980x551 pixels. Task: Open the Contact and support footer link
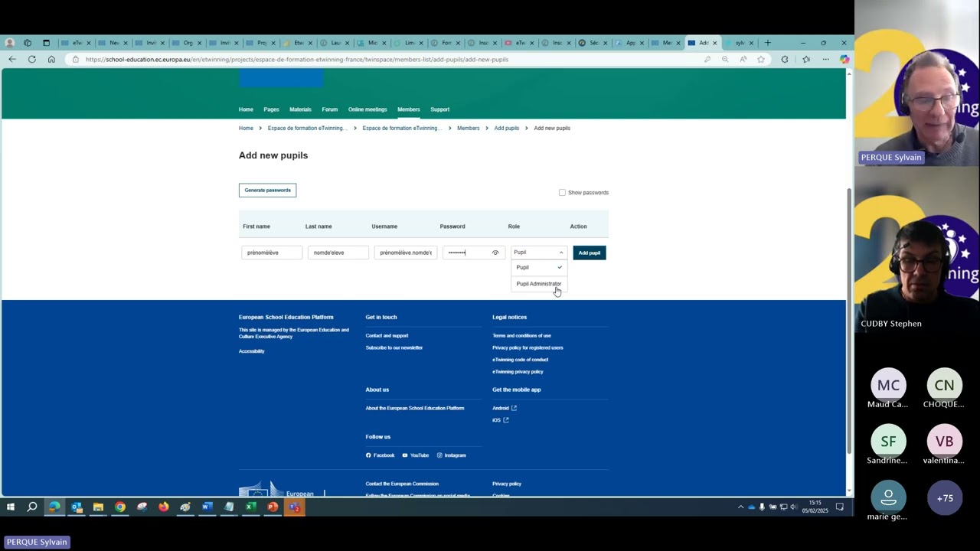[387, 335]
